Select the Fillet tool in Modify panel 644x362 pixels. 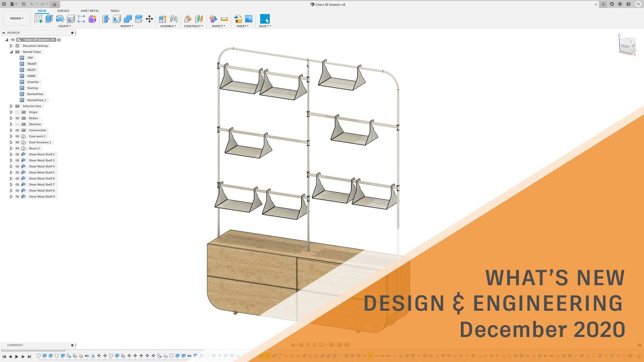pos(117,19)
